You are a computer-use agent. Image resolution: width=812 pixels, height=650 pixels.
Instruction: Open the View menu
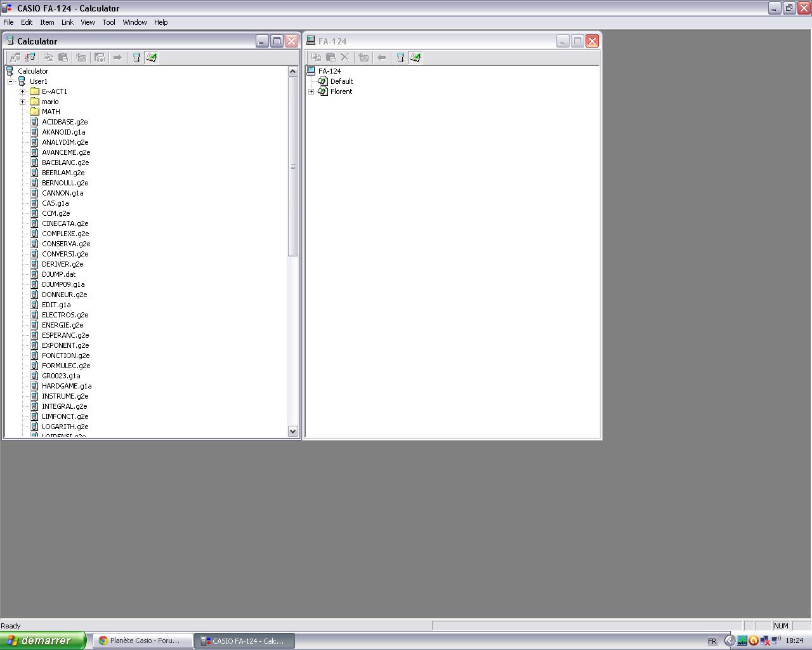click(x=88, y=22)
